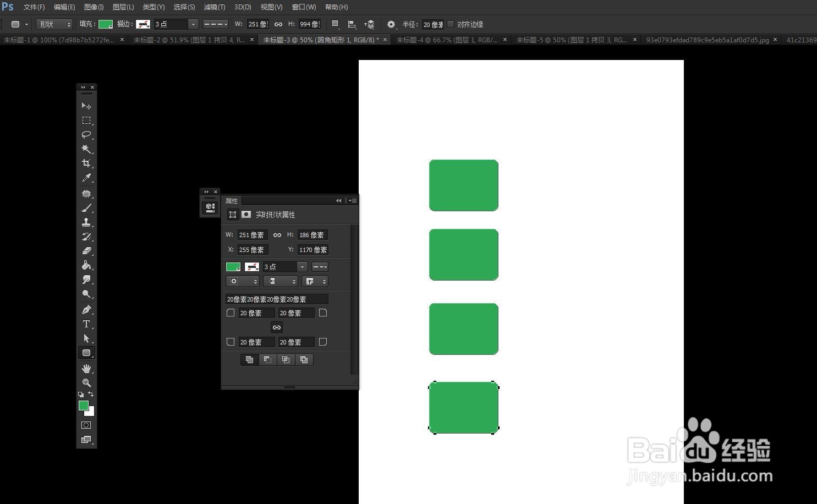Open stroke type dropdown in Properties panel
Image resolution: width=817 pixels, height=504 pixels.
[320, 267]
